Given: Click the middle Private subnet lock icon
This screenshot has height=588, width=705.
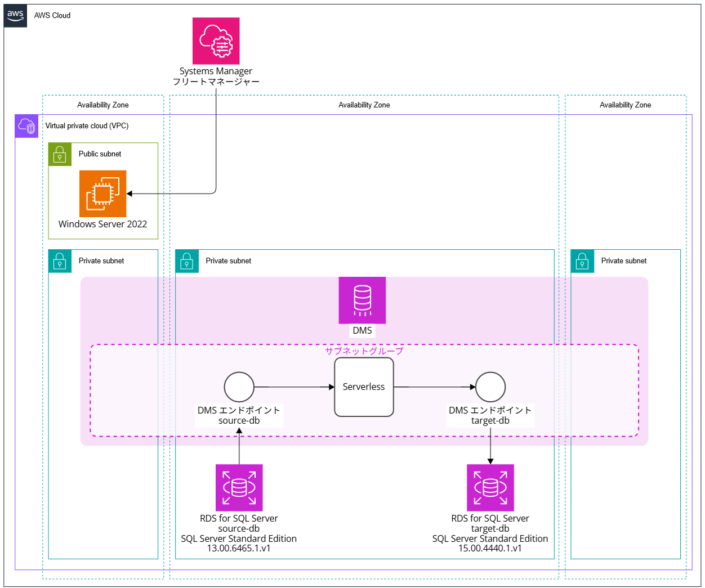Looking at the screenshot, I should pos(187,261).
